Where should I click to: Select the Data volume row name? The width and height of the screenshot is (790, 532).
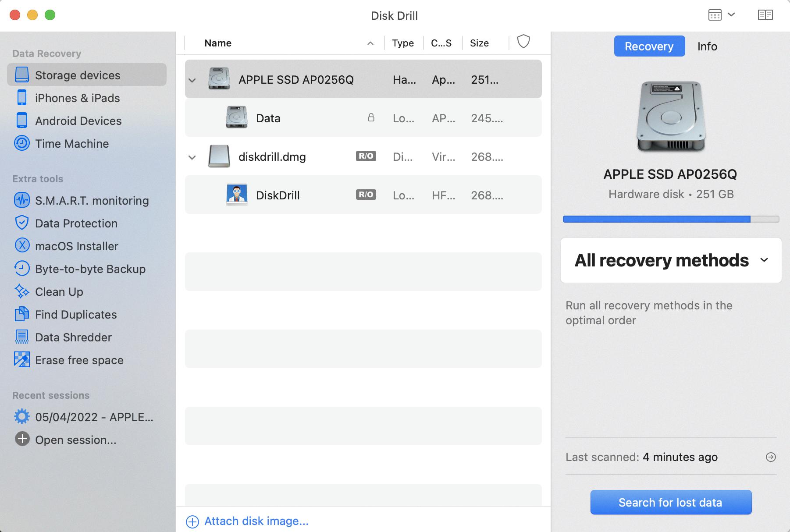(268, 118)
